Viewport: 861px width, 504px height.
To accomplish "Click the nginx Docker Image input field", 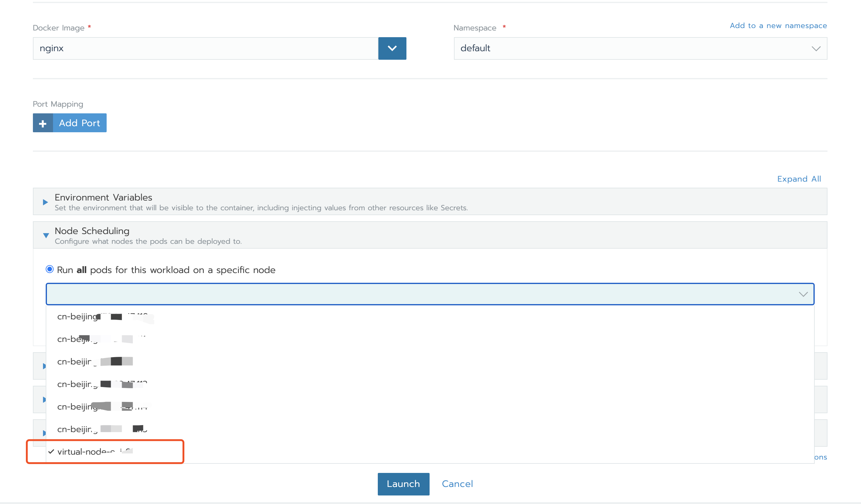I will point(205,48).
